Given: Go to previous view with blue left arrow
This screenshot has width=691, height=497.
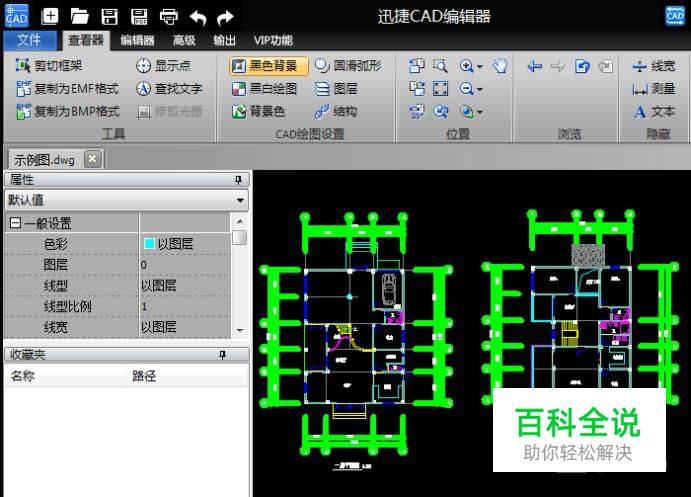Looking at the screenshot, I should pyautogui.click(x=535, y=66).
